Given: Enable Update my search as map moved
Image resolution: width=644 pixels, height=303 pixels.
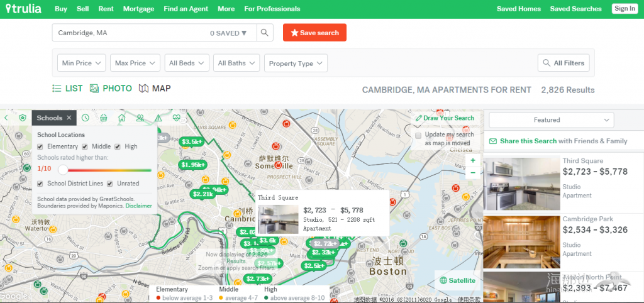Looking at the screenshot, I should [x=418, y=136].
